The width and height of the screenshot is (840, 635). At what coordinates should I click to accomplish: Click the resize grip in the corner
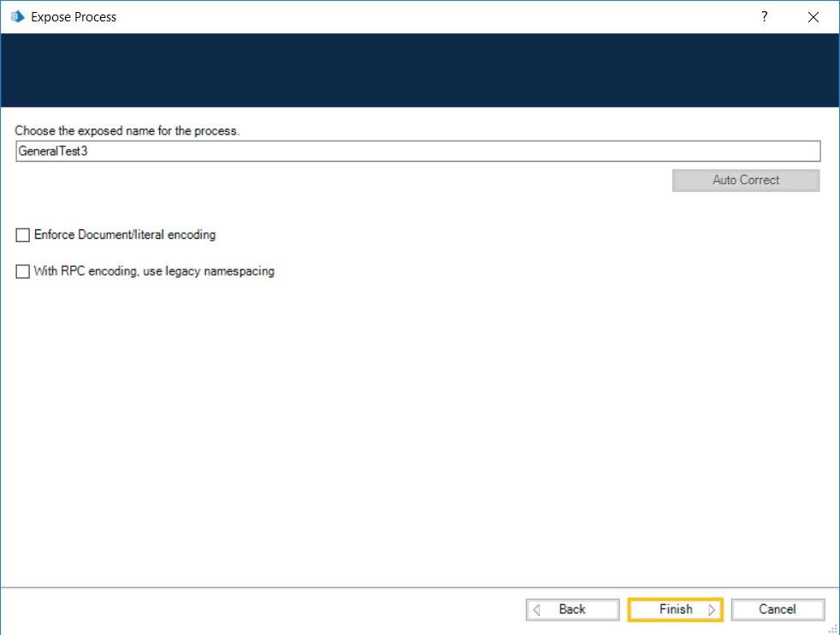833,628
